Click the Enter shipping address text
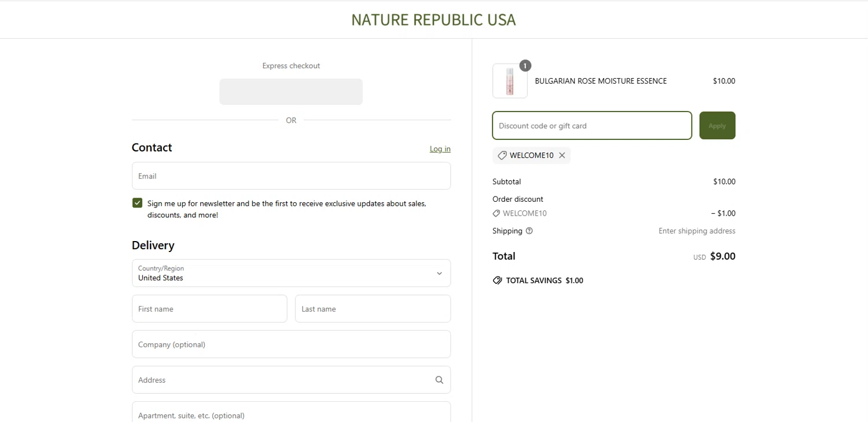 point(697,231)
